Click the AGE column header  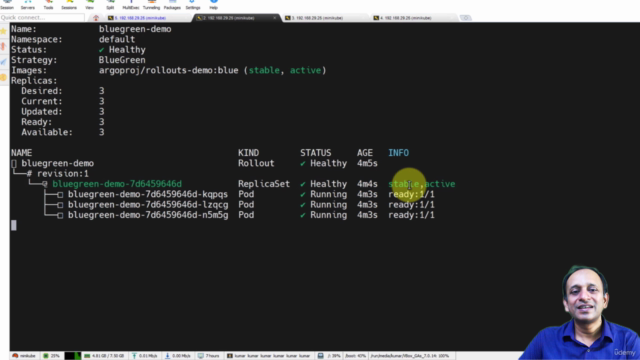click(365, 153)
